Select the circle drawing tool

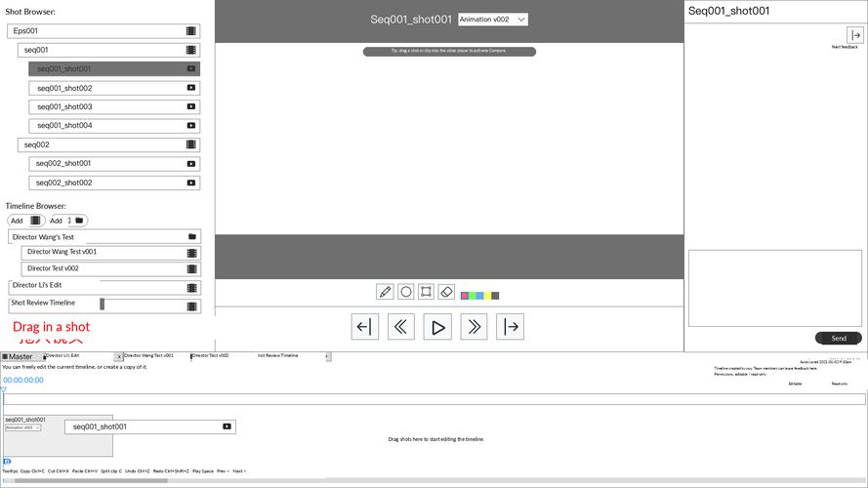pyautogui.click(x=406, y=292)
